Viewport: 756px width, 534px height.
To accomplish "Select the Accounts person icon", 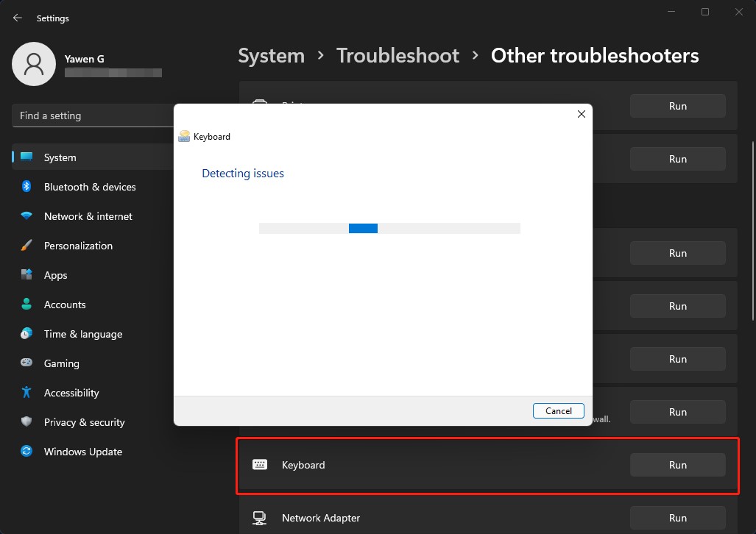I will pyautogui.click(x=25, y=305).
